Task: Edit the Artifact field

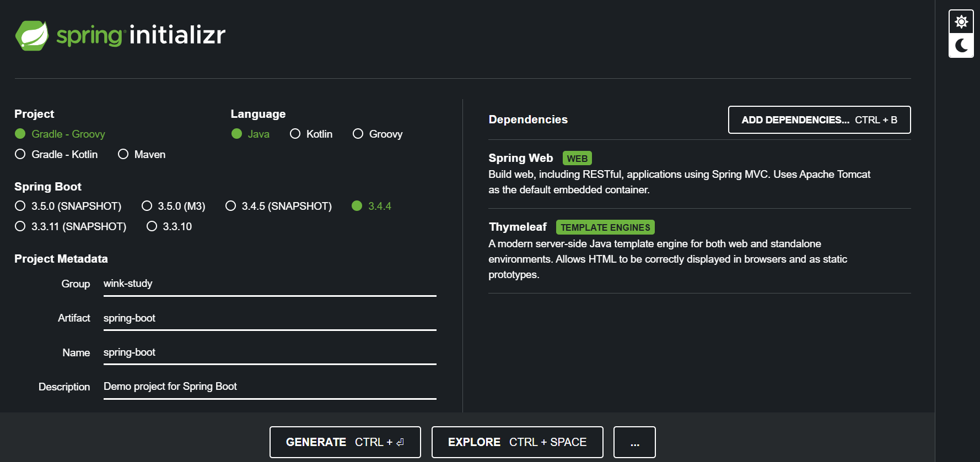Action: pyautogui.click(x=270, y=318)
